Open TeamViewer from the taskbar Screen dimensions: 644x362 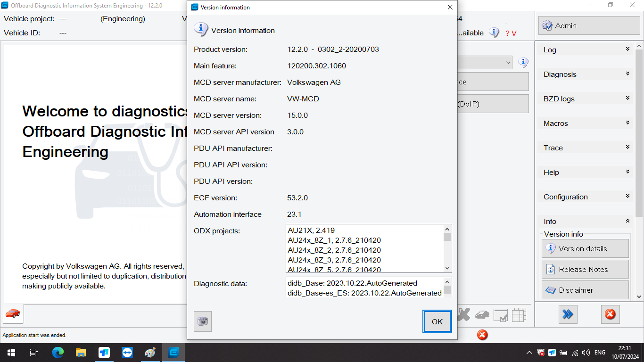127,353
